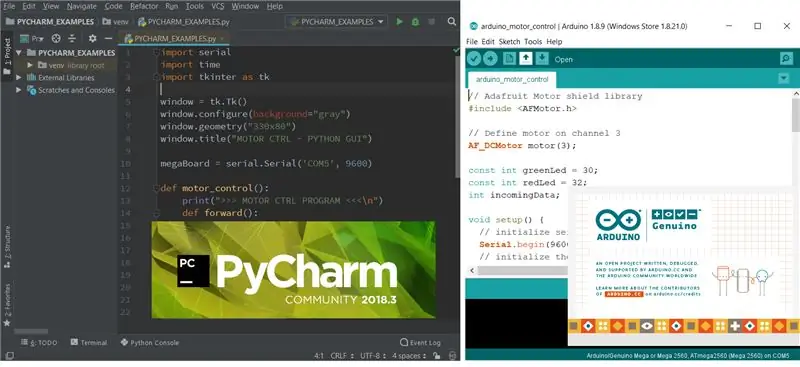The image size is (800, 367).
Task: Click the Arduino title bar logo icon
Action: point(473,26)
